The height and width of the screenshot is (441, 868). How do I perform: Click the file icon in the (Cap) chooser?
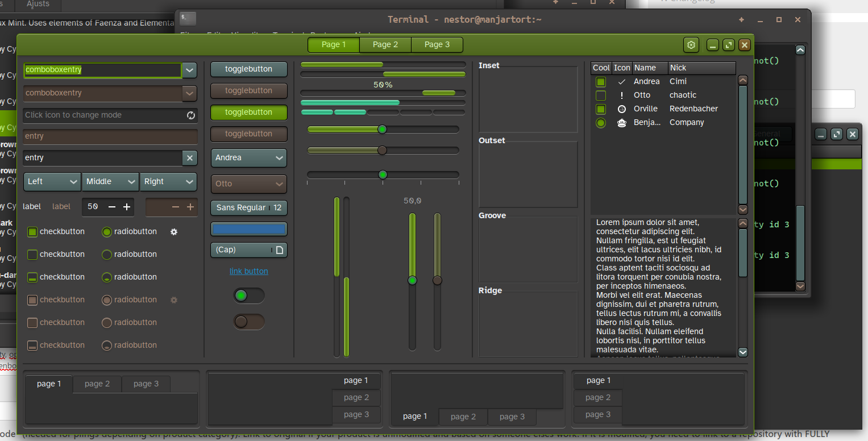[280, 250]
